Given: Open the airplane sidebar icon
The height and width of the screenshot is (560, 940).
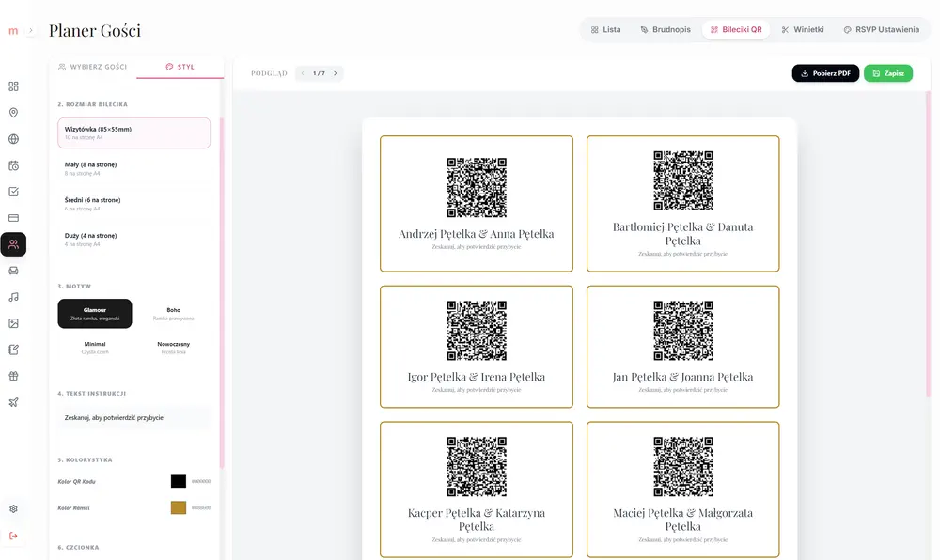Looking at the screenshot, I should (13, 402).
